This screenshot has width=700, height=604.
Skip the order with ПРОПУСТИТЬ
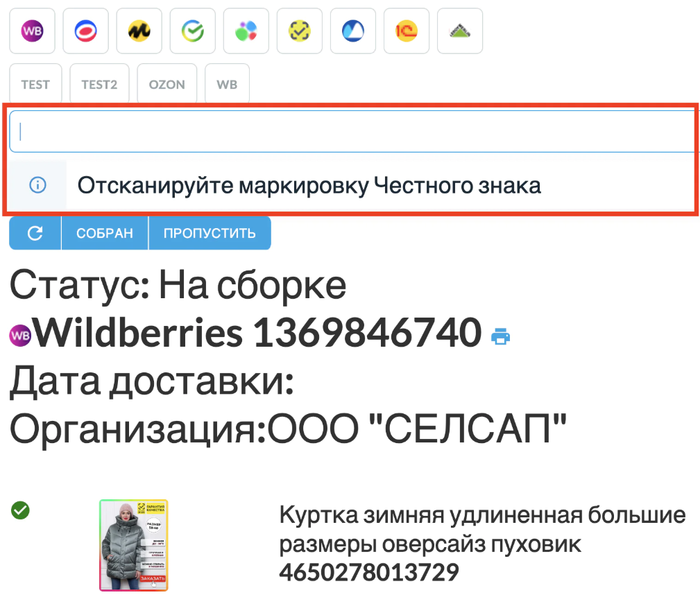(x=210, y=234)
